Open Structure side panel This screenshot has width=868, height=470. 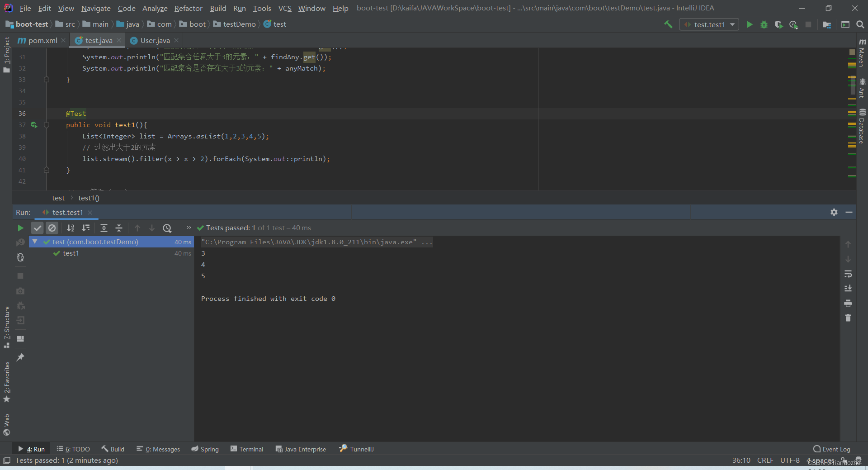pos(6,327)
